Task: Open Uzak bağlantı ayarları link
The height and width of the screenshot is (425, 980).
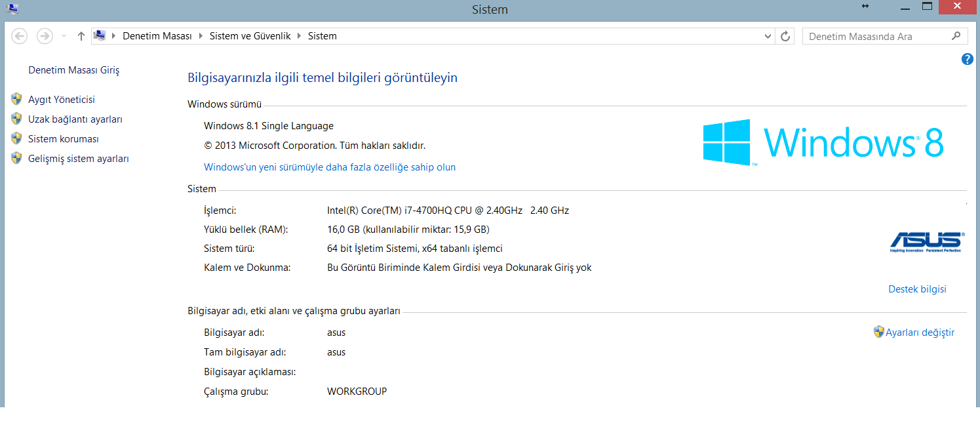Action: 75,119
